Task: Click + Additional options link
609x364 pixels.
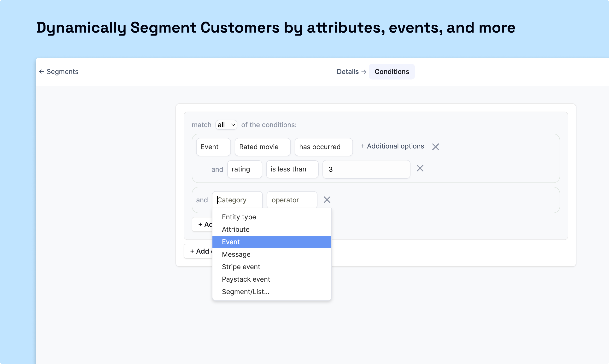Action: [x=392, y=146]
